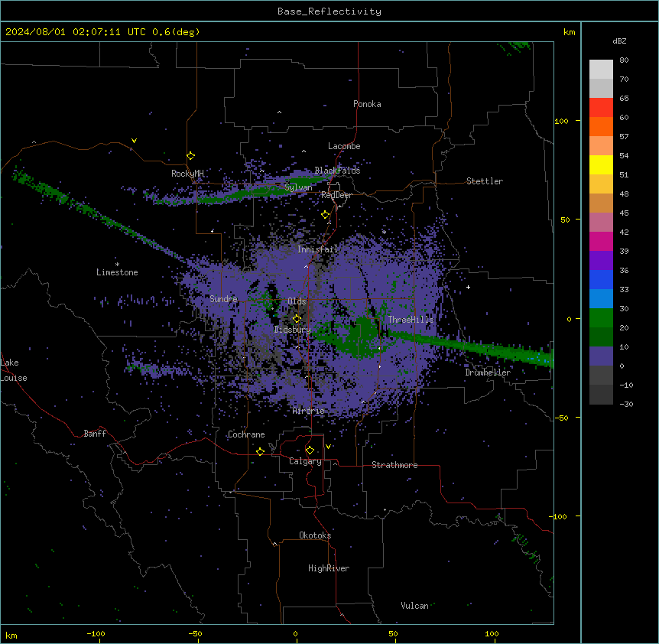Select the yellow swatch in the dBZ legend
The width and height of the screenshot is (659, 644).
[601, 164]
